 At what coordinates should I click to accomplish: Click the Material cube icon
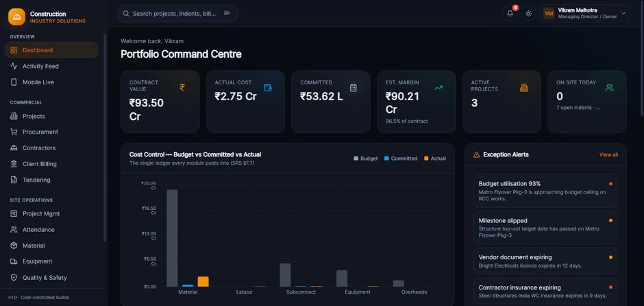click(14, 246)
